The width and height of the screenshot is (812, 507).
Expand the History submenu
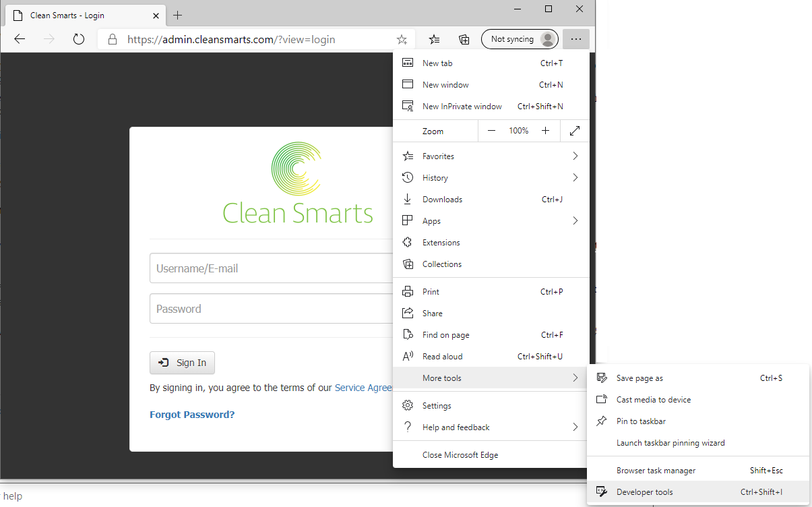(491, 178)
